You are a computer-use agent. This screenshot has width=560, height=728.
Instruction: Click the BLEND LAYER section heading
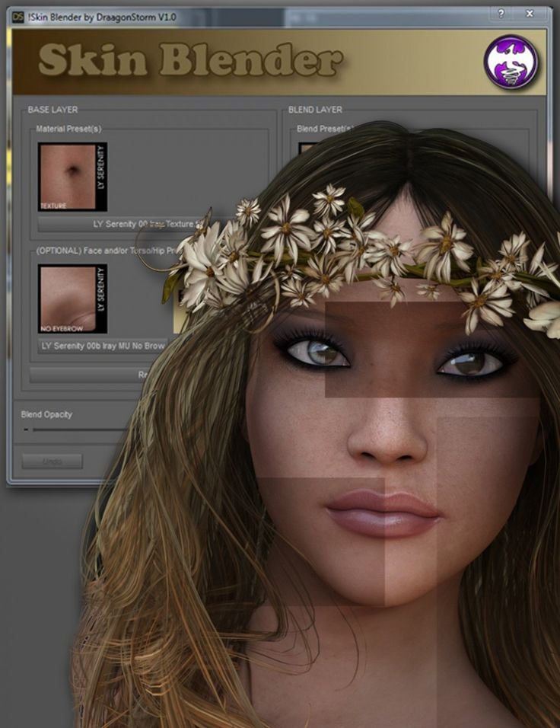[315, 110]
